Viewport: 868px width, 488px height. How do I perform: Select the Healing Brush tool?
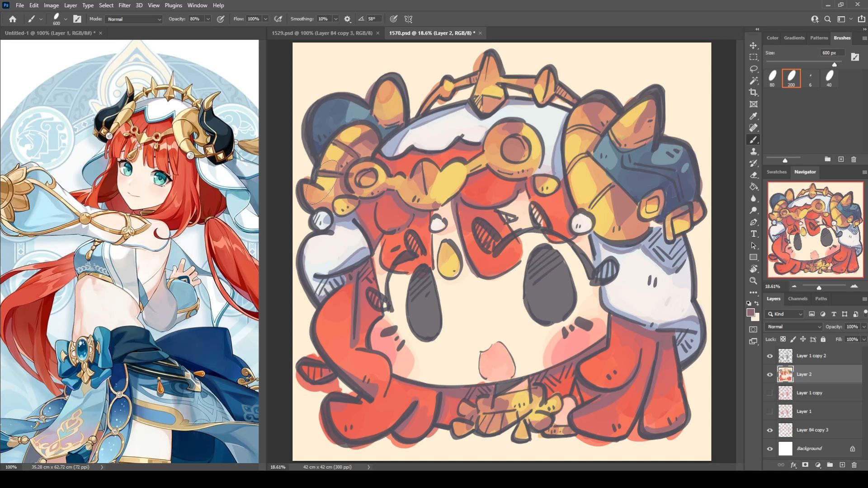[753, 128]
